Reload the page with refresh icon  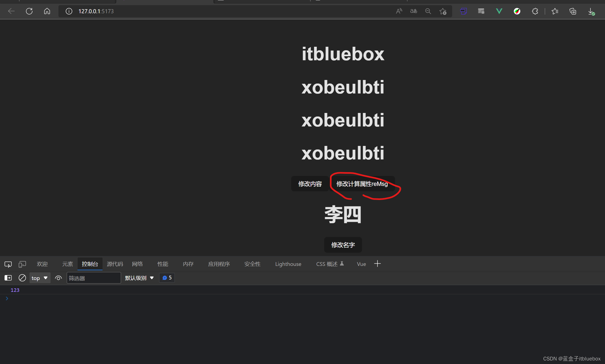click(x=29, y=11)
